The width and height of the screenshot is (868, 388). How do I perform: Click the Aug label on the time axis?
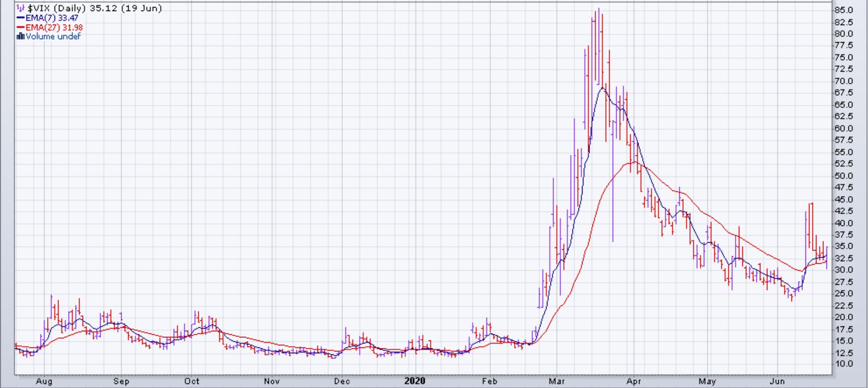(x=44, y=381)
